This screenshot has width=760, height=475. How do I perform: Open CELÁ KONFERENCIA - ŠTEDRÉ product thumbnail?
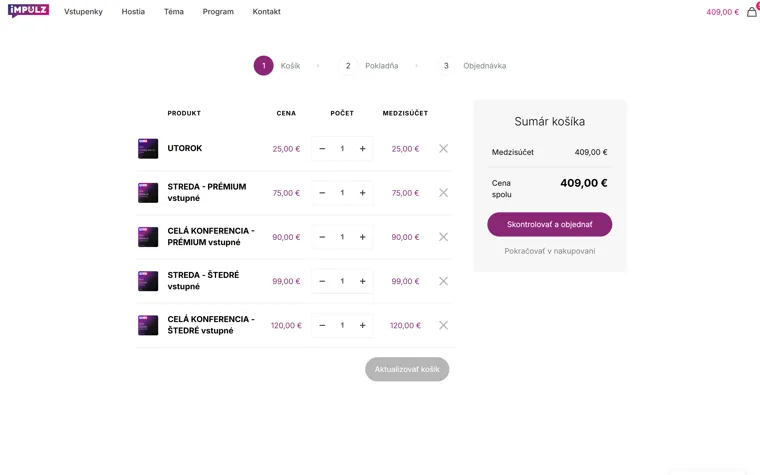(x=148, y=325)
